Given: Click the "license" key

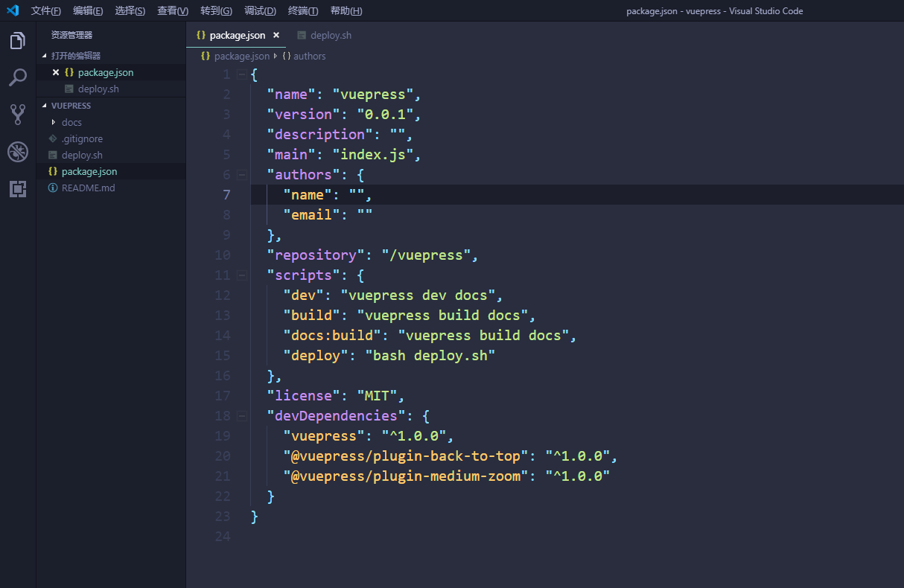Looking at the screenshot, I should pyautogui.click(x=304, y=396).
